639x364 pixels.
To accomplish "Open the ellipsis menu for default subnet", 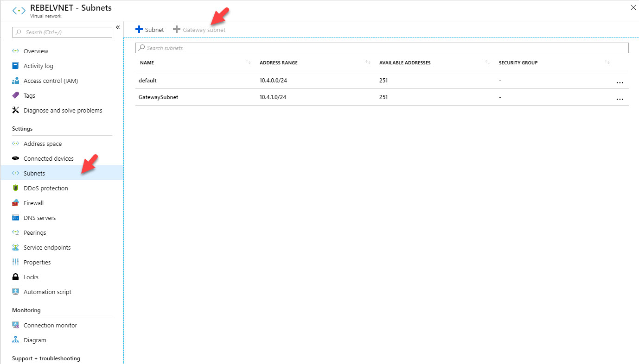I will (x=620, y=82).
